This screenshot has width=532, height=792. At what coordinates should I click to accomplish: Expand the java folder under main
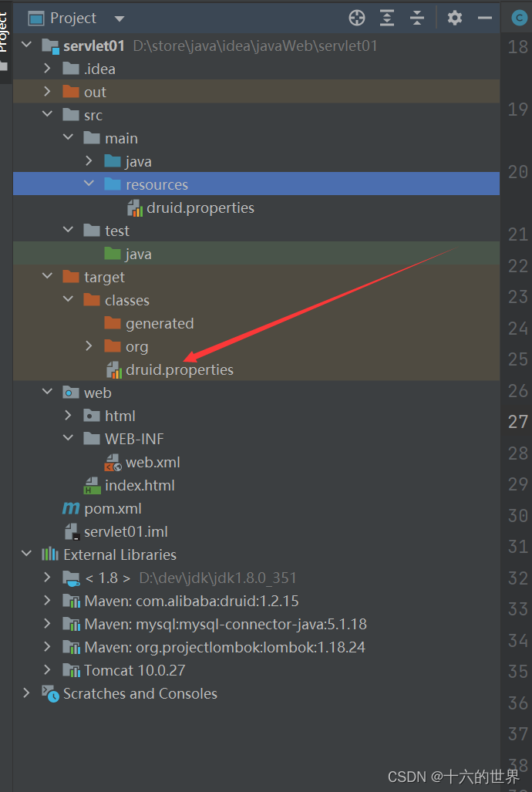pyautogui.click(x=89, y=161)
